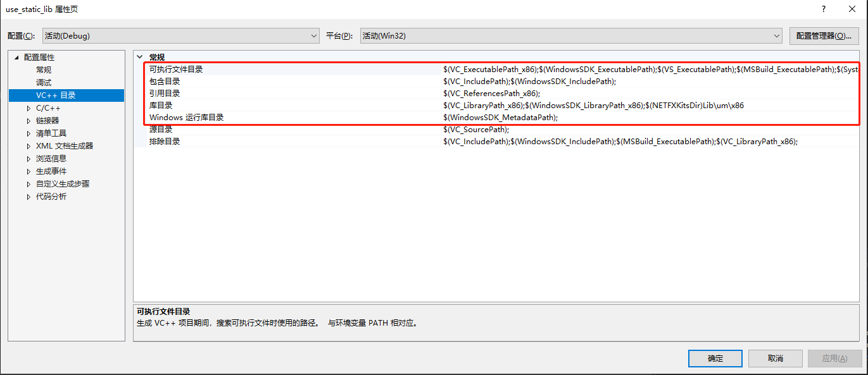868x375 pixels.
Task: Expand the C/C++ tree node
Action: click(28, 108)
